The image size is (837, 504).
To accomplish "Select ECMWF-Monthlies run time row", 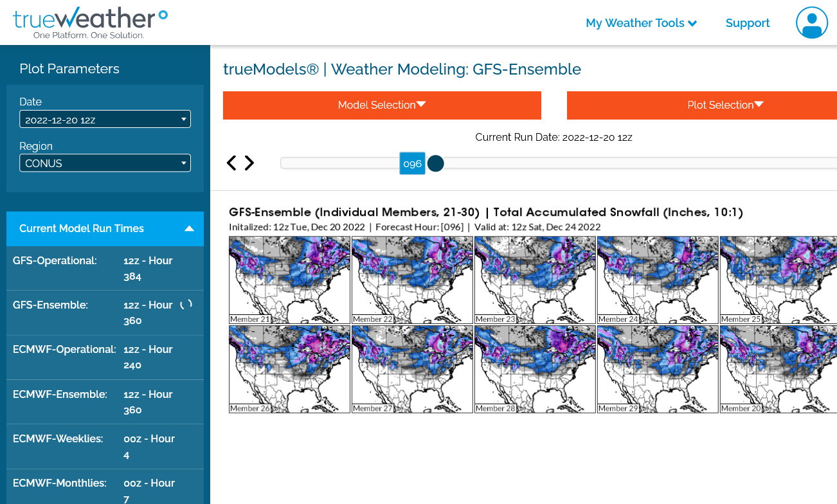I will coord(105,487).
